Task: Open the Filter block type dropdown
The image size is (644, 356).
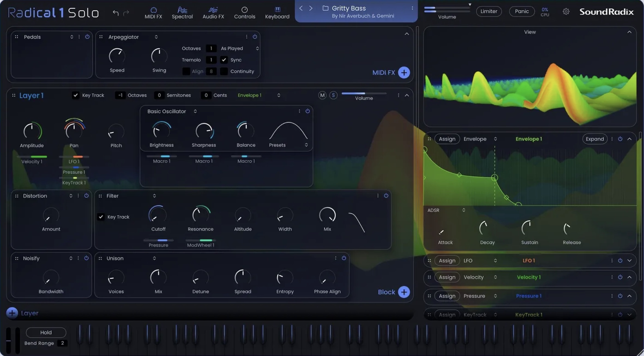Action: tap(154, 196)
